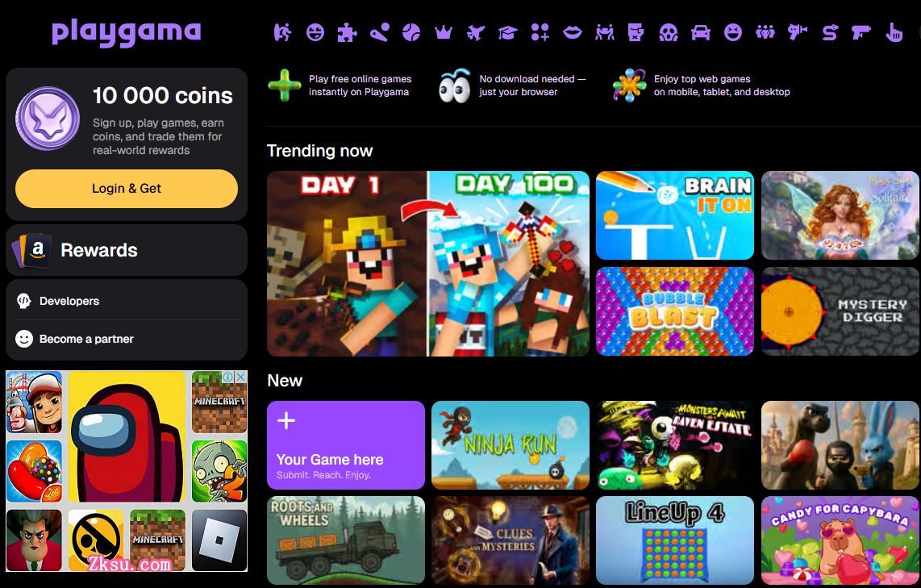Choose the graduation cap category icon
Image resolution: width=921 pixels, height=588 pixels.
coord(507,32)
